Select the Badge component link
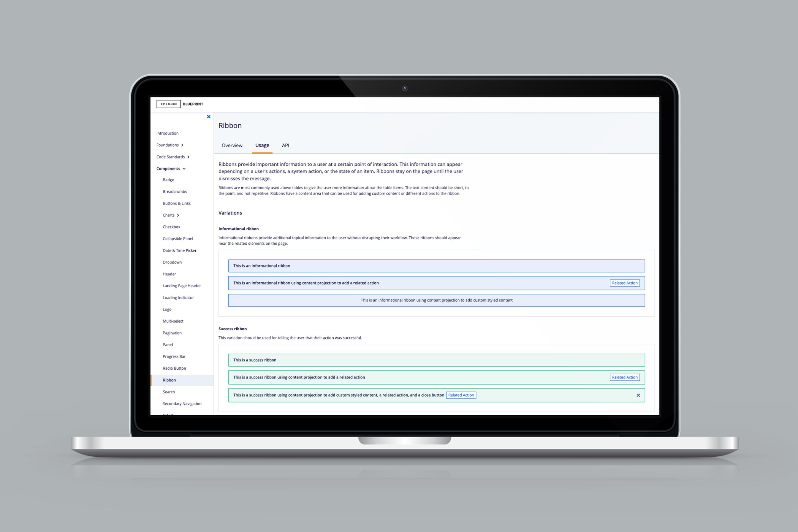The width and height of the screenshot is (798, 532). 168,179
